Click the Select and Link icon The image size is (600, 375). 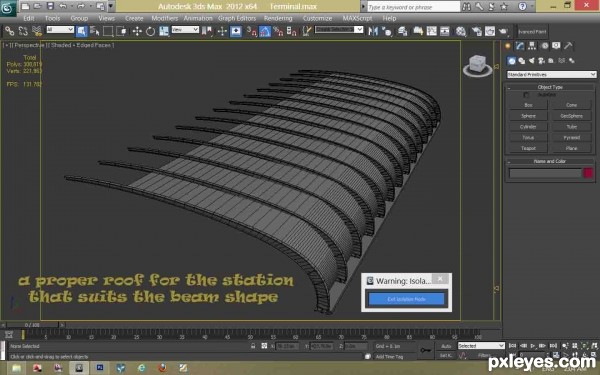[10, 31]
